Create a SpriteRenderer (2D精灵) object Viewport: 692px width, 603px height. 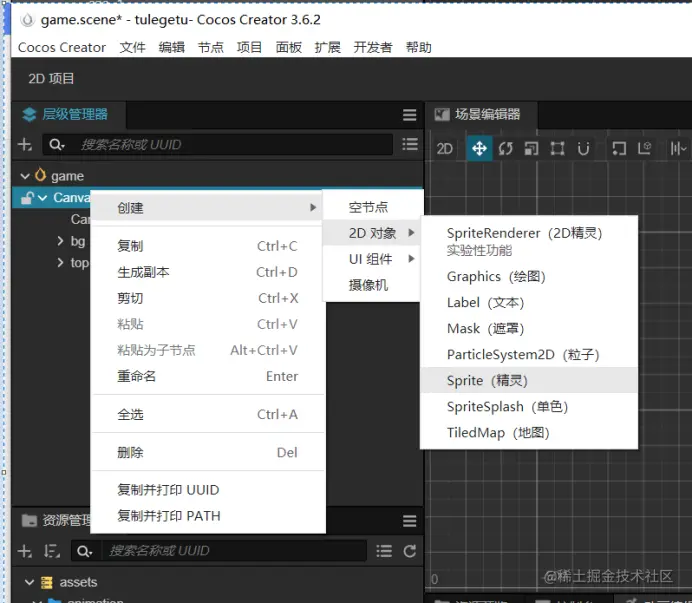coord(529,241)
